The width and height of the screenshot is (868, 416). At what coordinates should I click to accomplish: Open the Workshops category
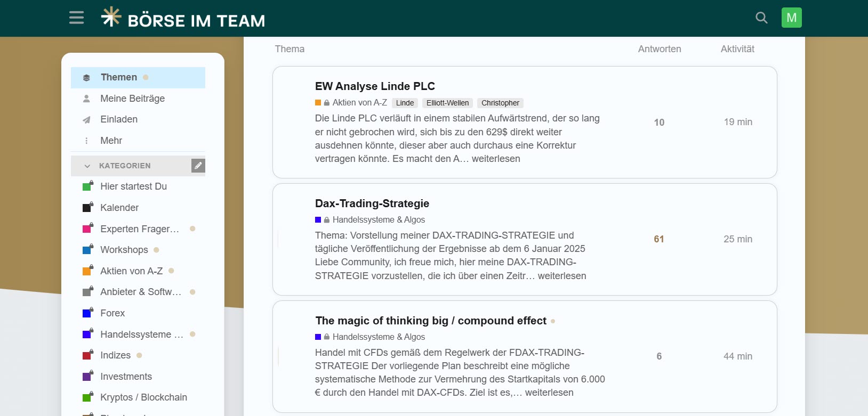124,250
